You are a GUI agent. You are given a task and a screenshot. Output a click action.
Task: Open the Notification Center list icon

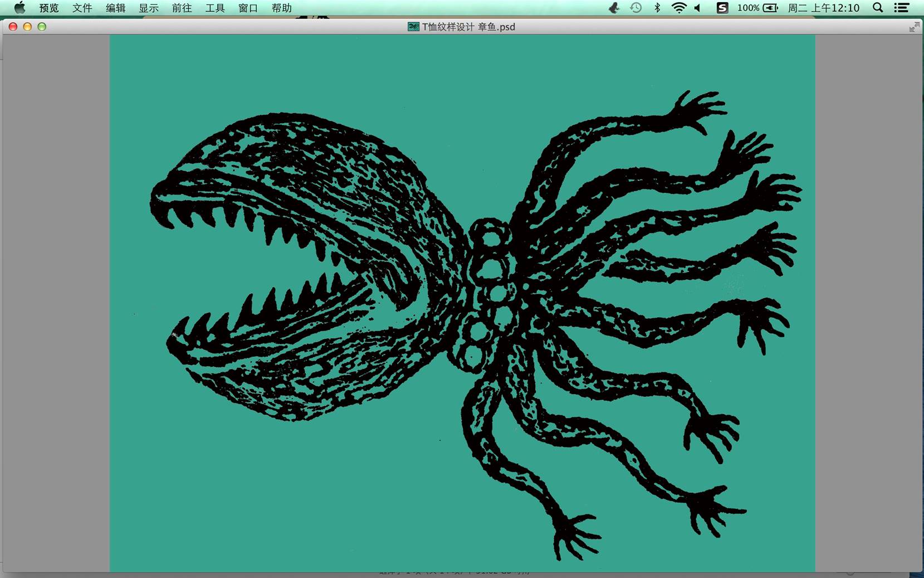pyautogui.click(x=902, y=8)
